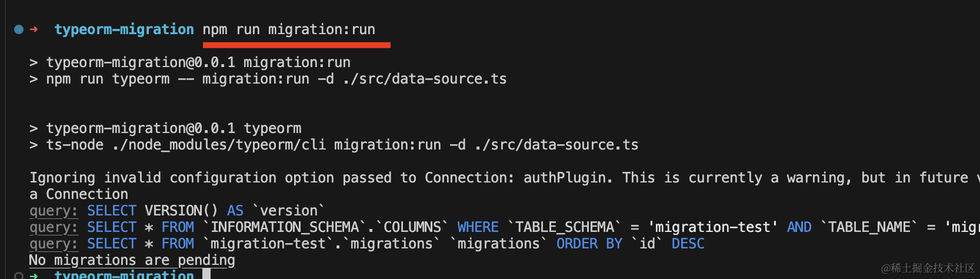Click 'typeorm-migration' directory in bottom prompt
Viewport: 980px width, 279px height.
(124, 275)
